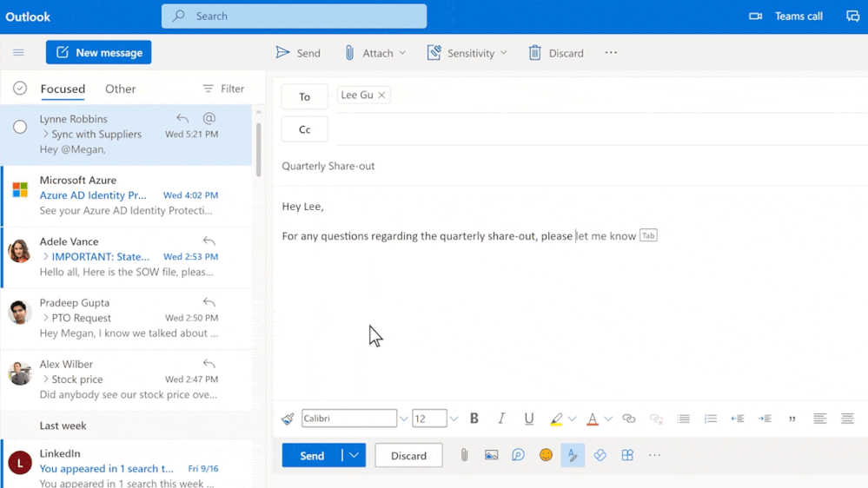This screenshot has width=868, height=488.
Task: Remove Lee Gu from recipients
Action: tap(382, 96)
